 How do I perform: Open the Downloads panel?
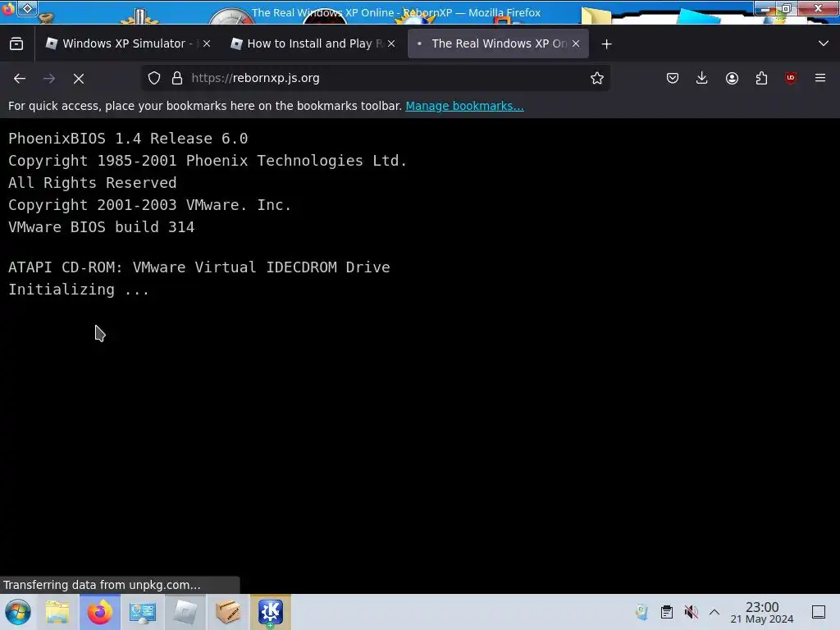(702, 78)
